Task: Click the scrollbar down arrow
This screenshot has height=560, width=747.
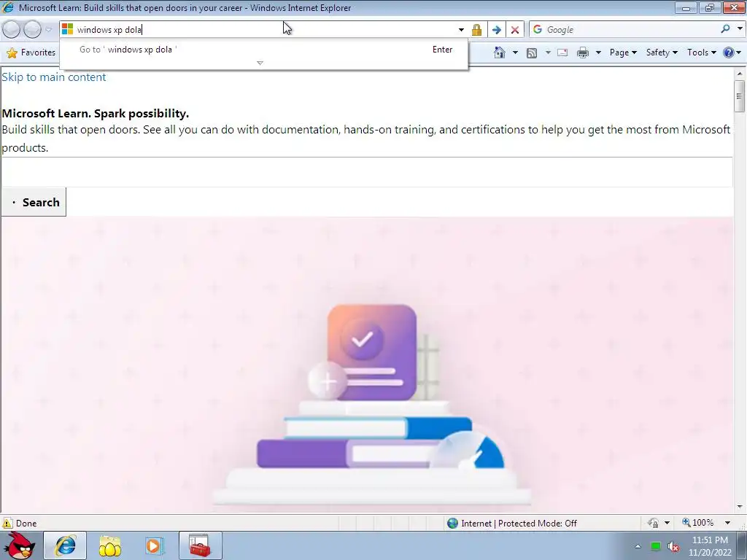Action: [740, 507]
